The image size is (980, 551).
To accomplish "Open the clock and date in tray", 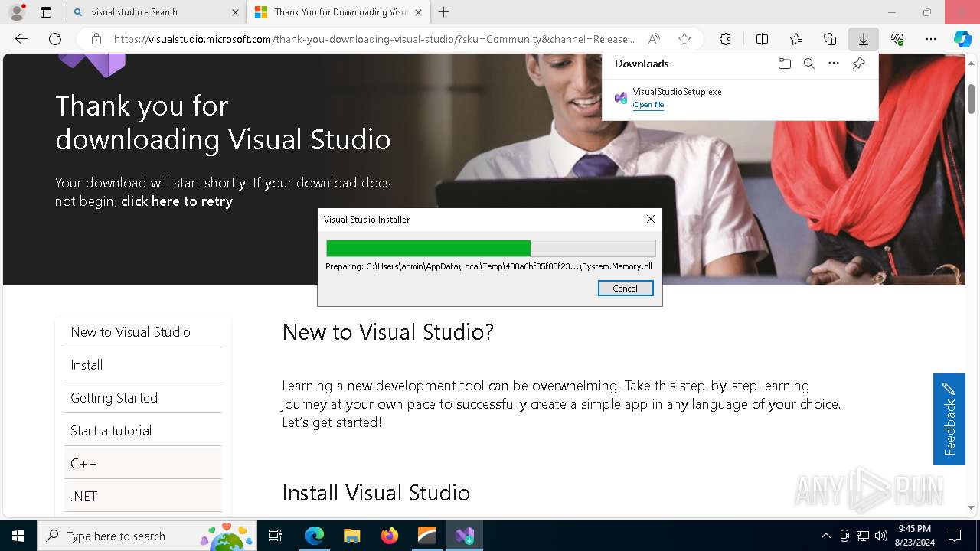I will (914, 536).
